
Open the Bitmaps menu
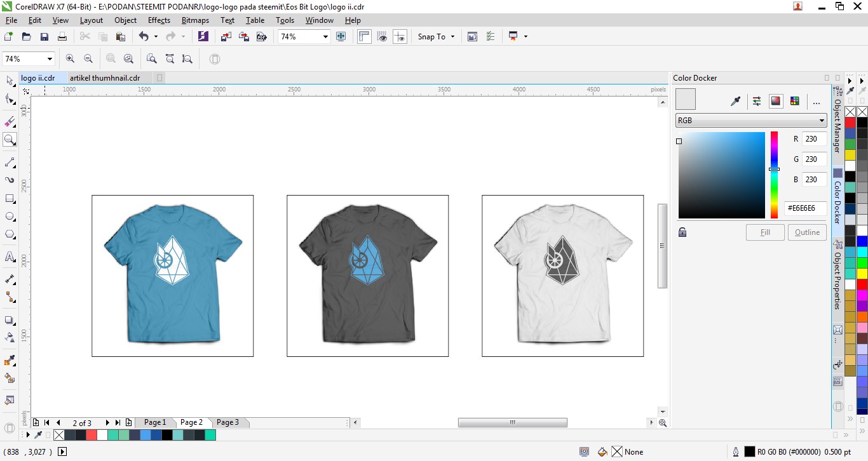click(x=195, y=20)
